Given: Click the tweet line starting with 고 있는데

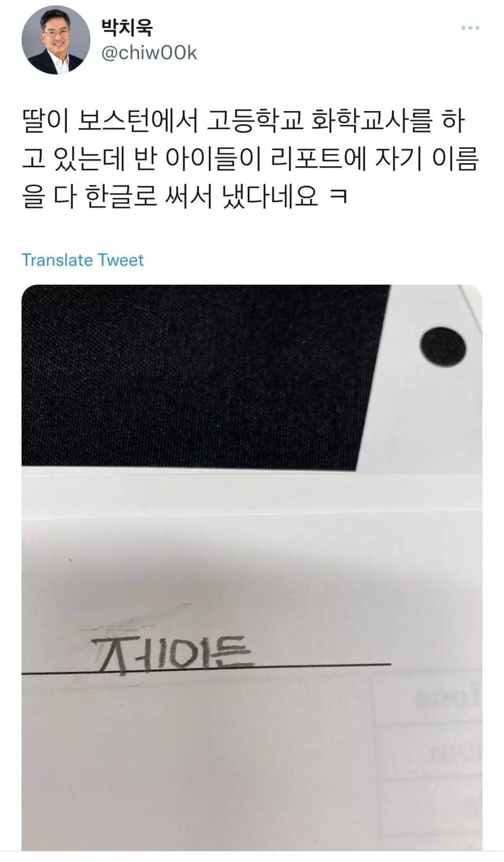Looking at the screenshot, I should [250, 159].
